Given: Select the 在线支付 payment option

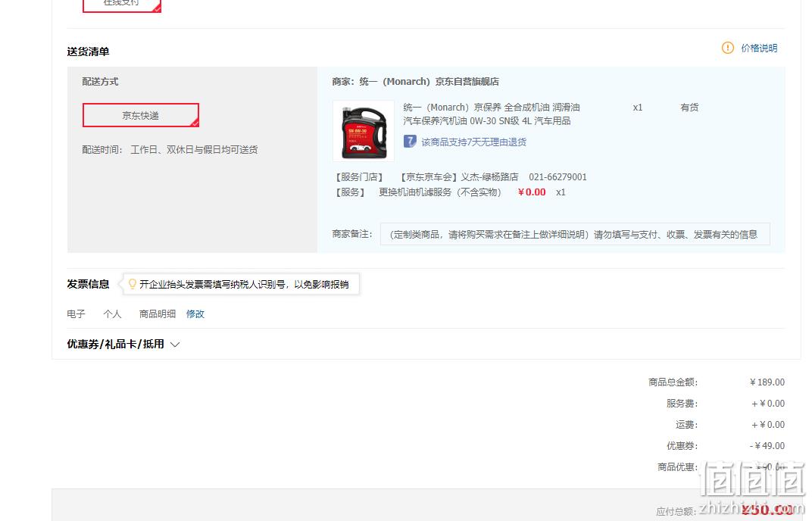Looking at the screenshot, I should point(122,4).
